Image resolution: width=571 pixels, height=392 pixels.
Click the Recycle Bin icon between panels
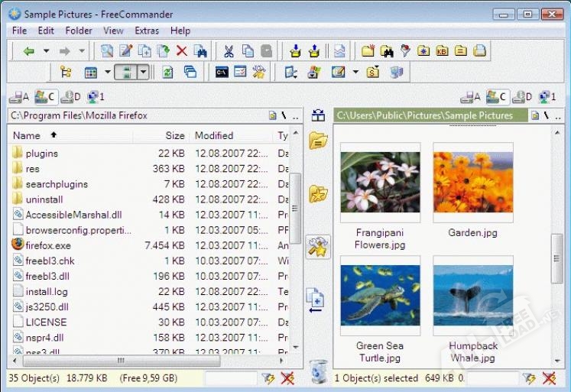click(x=318, y=371)
